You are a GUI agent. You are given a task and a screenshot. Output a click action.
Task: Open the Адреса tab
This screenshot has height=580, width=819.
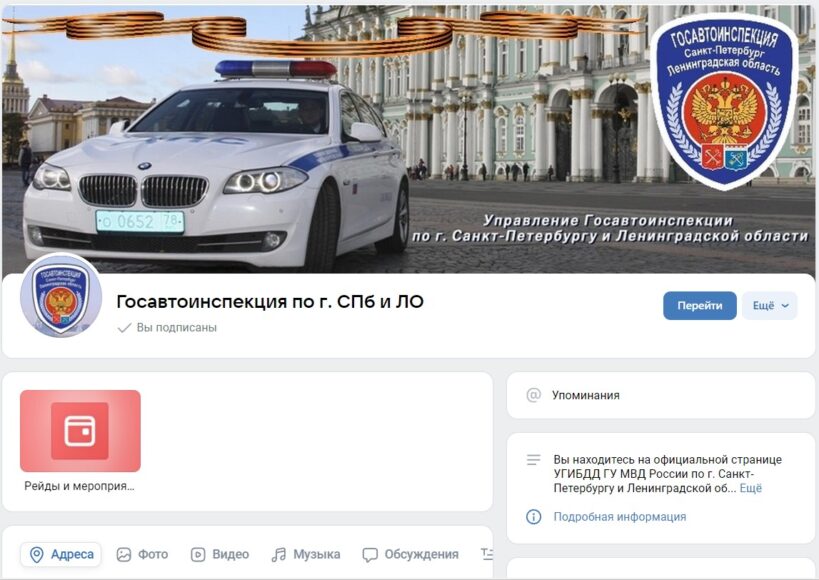point(61,554)
